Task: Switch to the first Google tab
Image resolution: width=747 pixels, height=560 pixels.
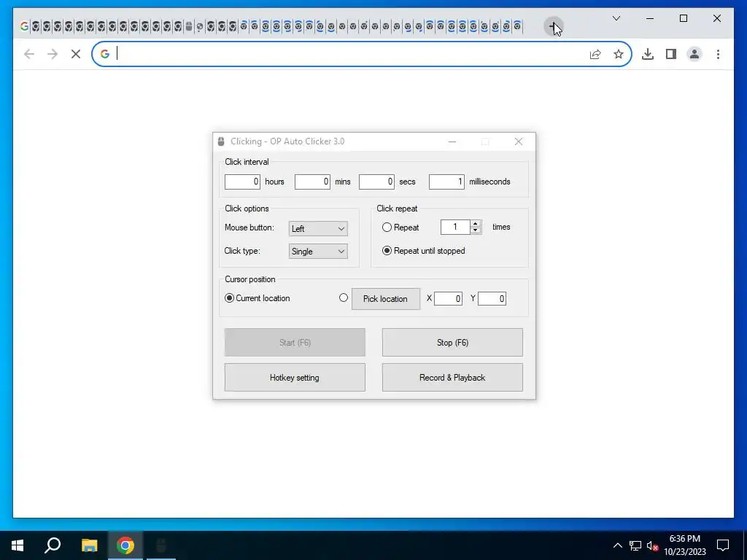Action: pyautogui.click(x=24, y=27)
